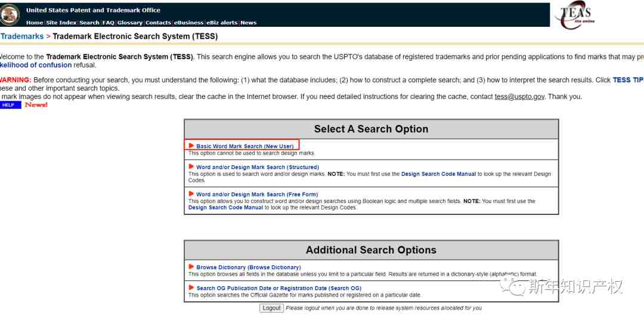Image resolution: width=644 pixels, height=315 pixels.
Task: Open Word and/or Design Mark Search (Free Form)
Action: 257,194
